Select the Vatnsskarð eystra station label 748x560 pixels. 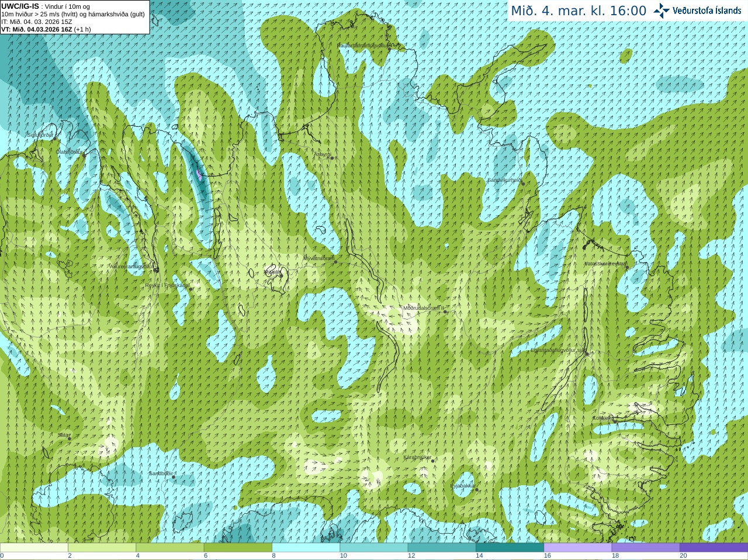click(605, 264)
